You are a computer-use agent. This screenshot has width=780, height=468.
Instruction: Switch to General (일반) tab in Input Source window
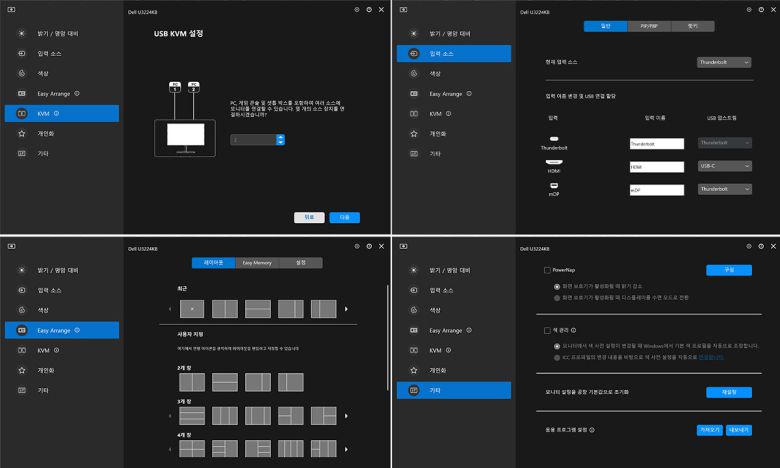point(605,26)
